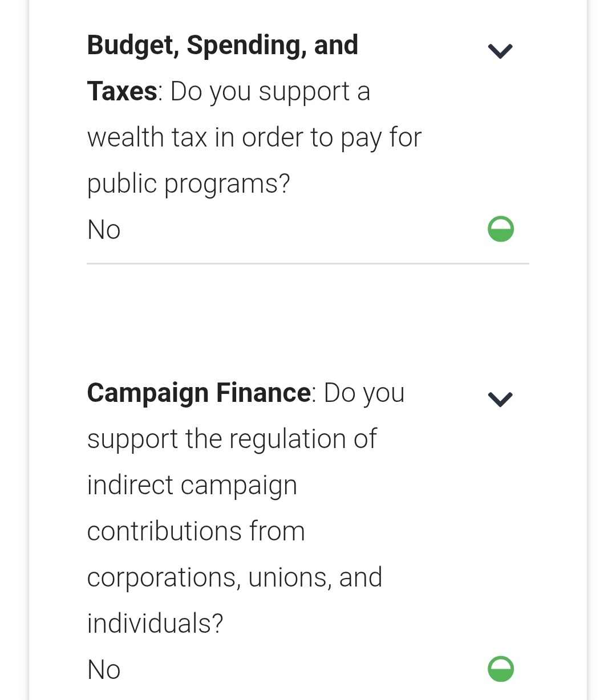Viewport: 616px width, 700px height.
Task: Tap the "corporations, unions, and" line
Action: 234,578
